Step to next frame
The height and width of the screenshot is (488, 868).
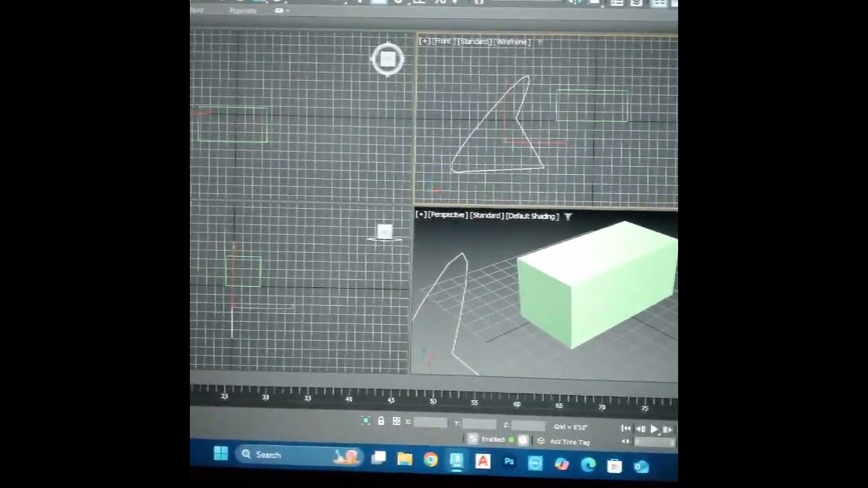coord(667,429)
